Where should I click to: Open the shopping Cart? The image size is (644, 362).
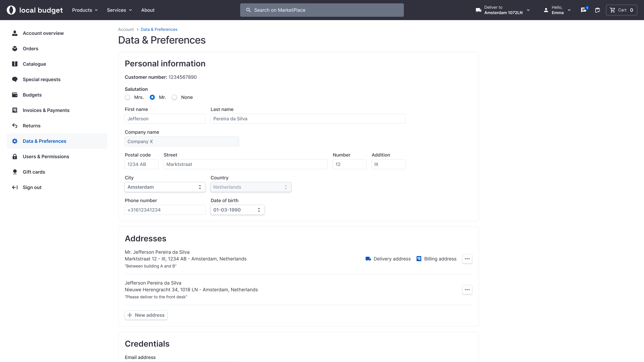click(621, 10)
